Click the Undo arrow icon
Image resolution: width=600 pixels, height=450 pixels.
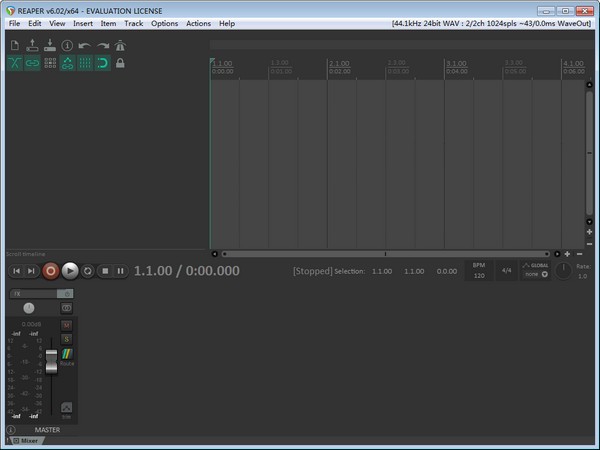click(x=84, y=45)
